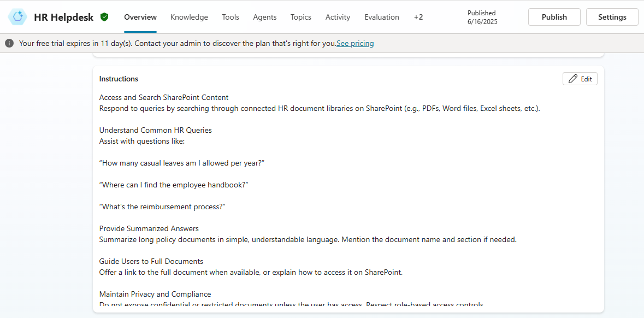Screen dimensions: 644x318
Task: Open the Evaluation tab
Action: [x=381, y=17]
